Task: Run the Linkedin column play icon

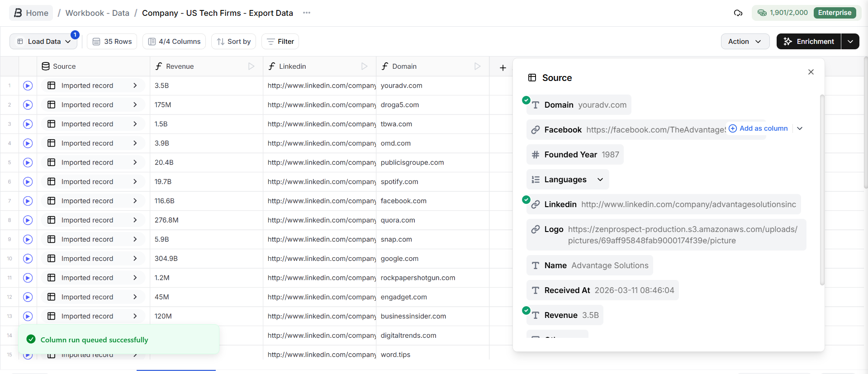Action: point(364,66)
